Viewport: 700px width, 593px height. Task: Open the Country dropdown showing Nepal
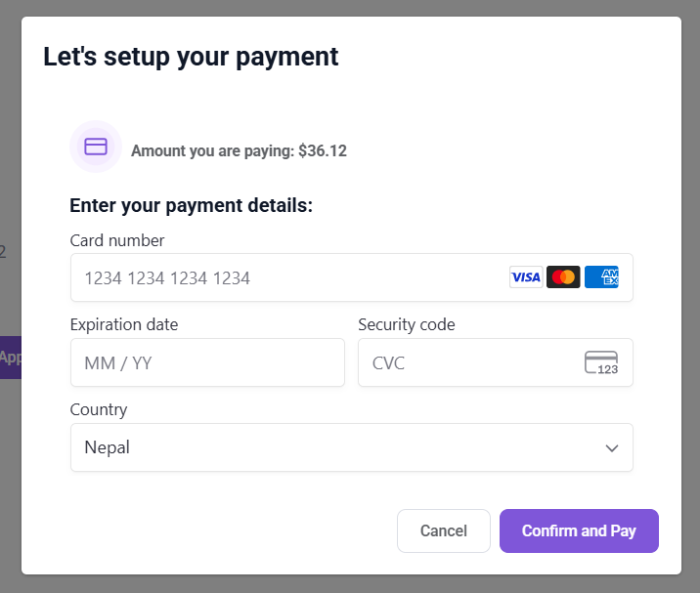pos(332,447)
